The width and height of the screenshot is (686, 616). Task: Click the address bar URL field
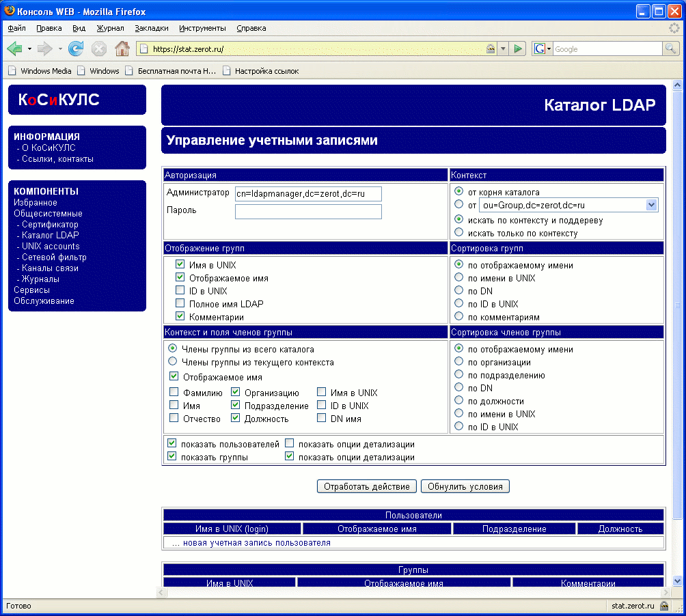317,49
